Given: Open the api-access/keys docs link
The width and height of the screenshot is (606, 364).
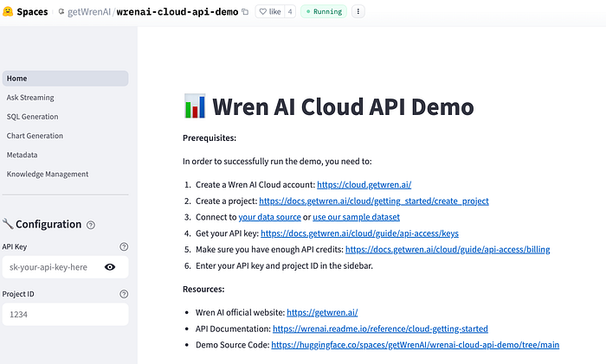Looking at the screenshot, I should tap(359, 233).
